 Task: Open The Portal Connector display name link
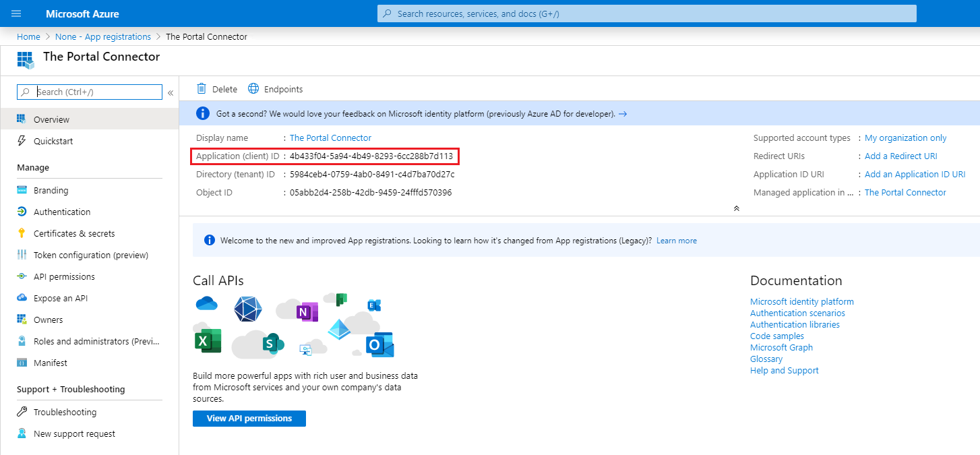click(x=330, y=138)
